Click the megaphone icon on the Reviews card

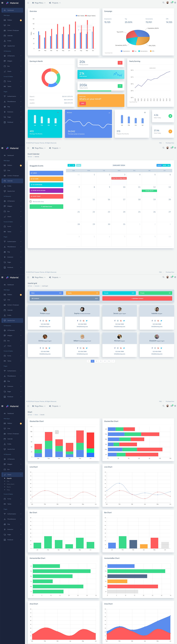click(109, 113)
